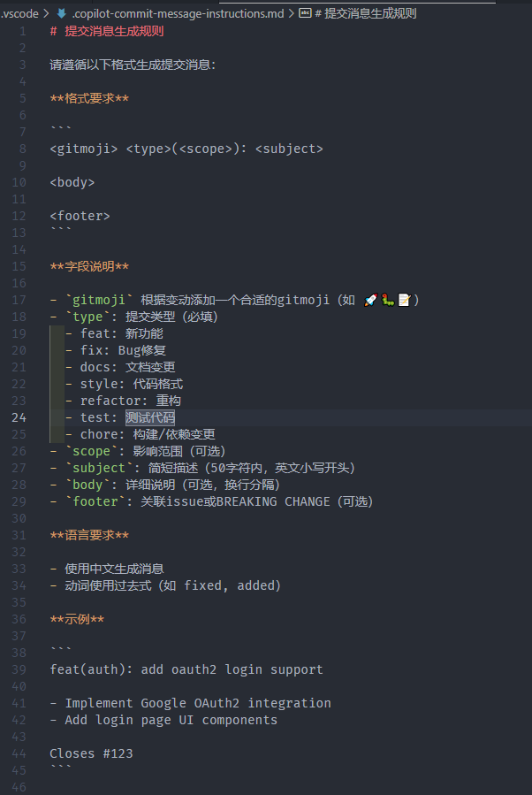The image size is (532, 795).
Task: Click line number 30 in the gutter
Action: click(19, 518)
